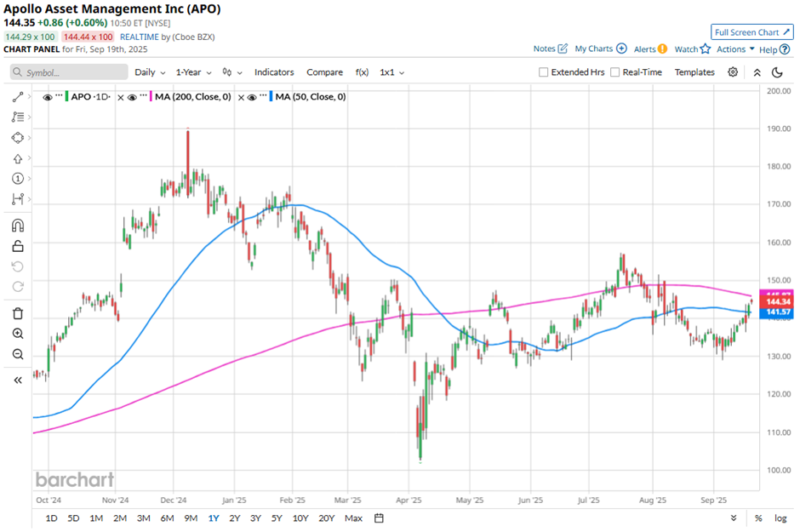Redo the chart action
Image resolution: width=800 pixels, height=532 pixels.
click(x=18, y=287)
